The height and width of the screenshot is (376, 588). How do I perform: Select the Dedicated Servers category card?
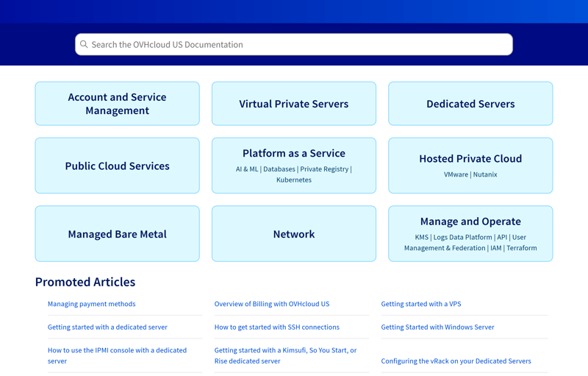pyautogui.click(x=470, y=104)
